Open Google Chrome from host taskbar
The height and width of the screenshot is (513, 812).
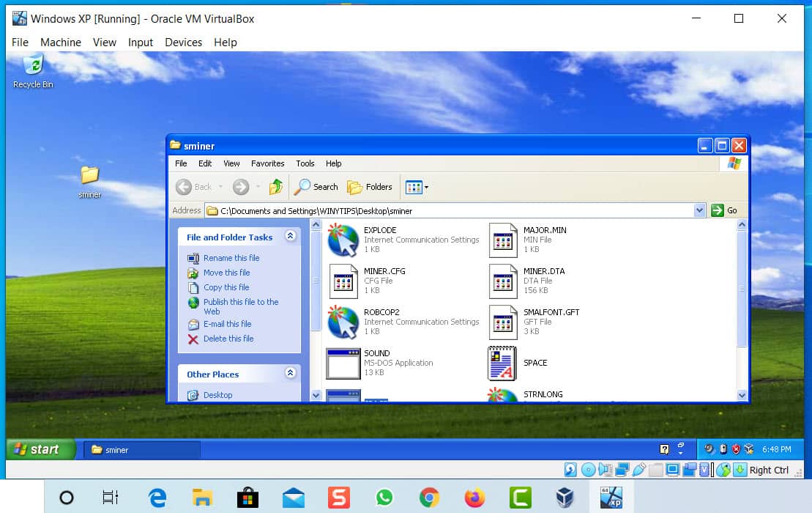tap(429, 498)
